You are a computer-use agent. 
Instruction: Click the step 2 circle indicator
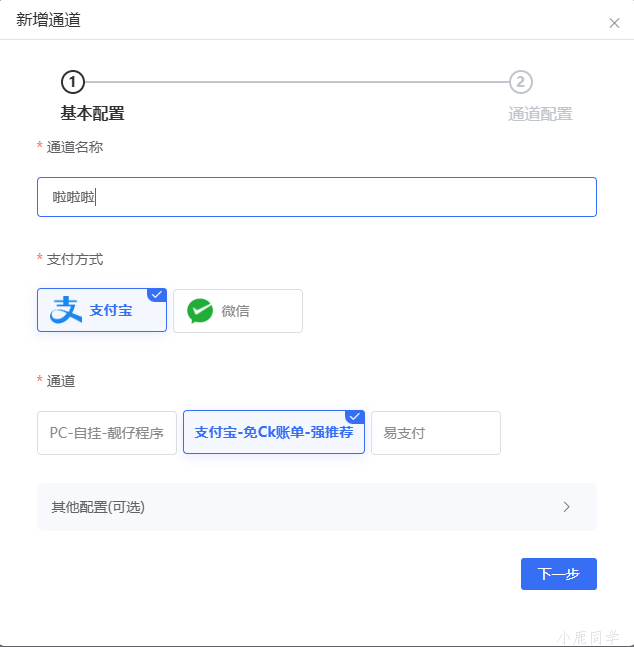520,82
